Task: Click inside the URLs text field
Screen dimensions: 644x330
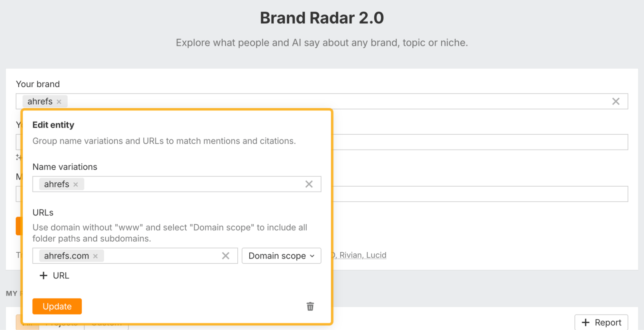Action: [161, 256]
